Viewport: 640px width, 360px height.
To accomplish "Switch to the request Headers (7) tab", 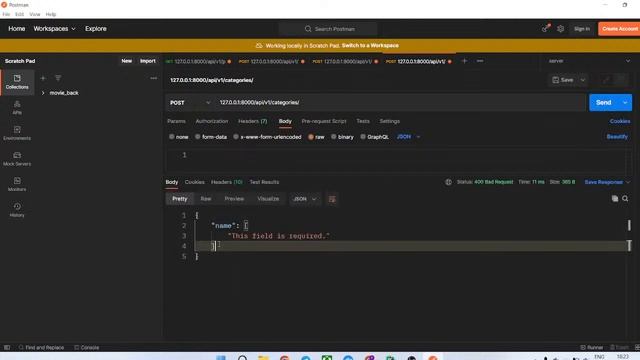I will point(253,121).
